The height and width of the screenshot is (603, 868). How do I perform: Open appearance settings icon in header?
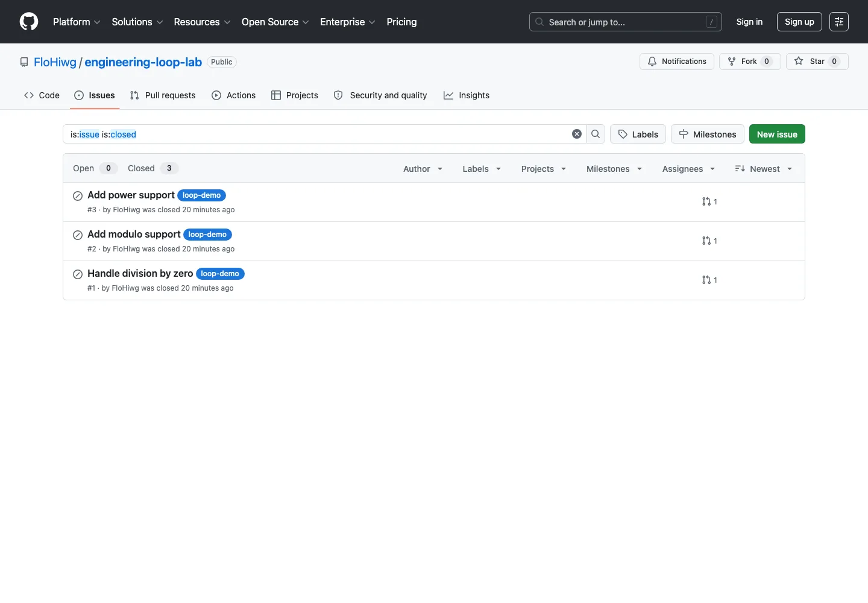(839, 22)
